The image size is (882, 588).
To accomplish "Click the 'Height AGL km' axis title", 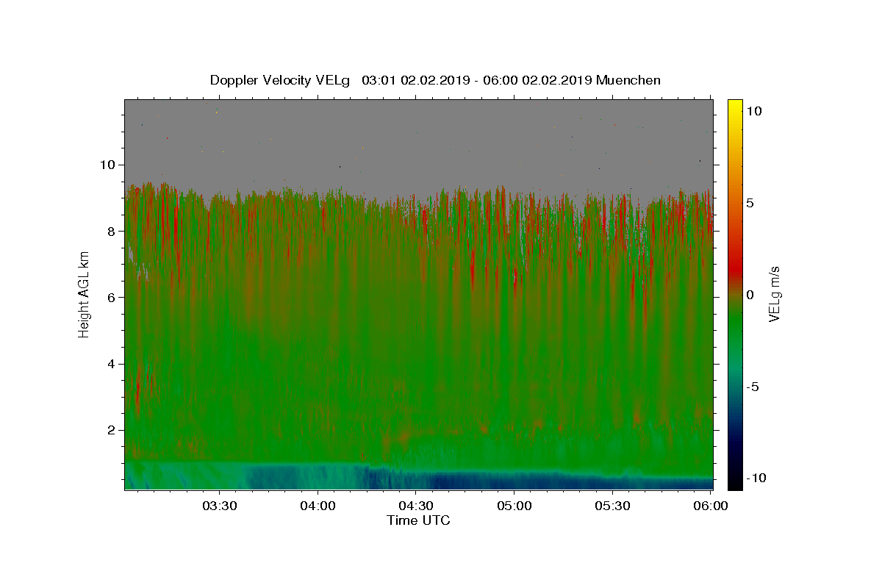I will coord(85,294).
